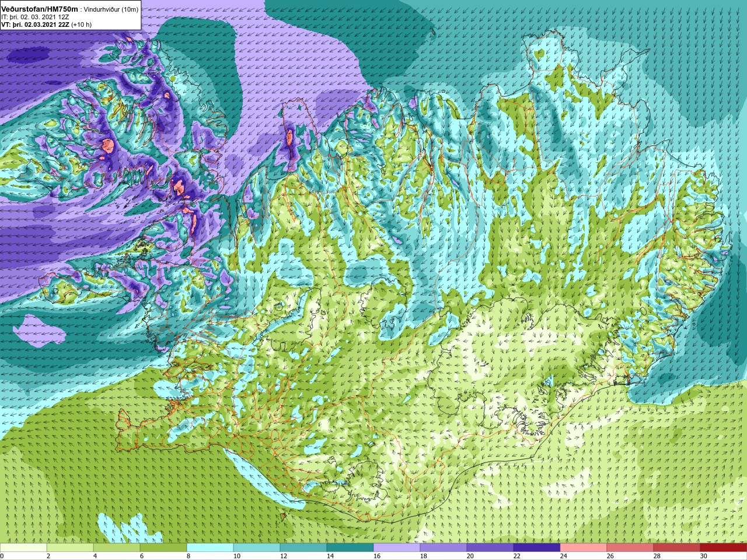Select the 8–10 bright cyan legend swatch

point(210,548)
